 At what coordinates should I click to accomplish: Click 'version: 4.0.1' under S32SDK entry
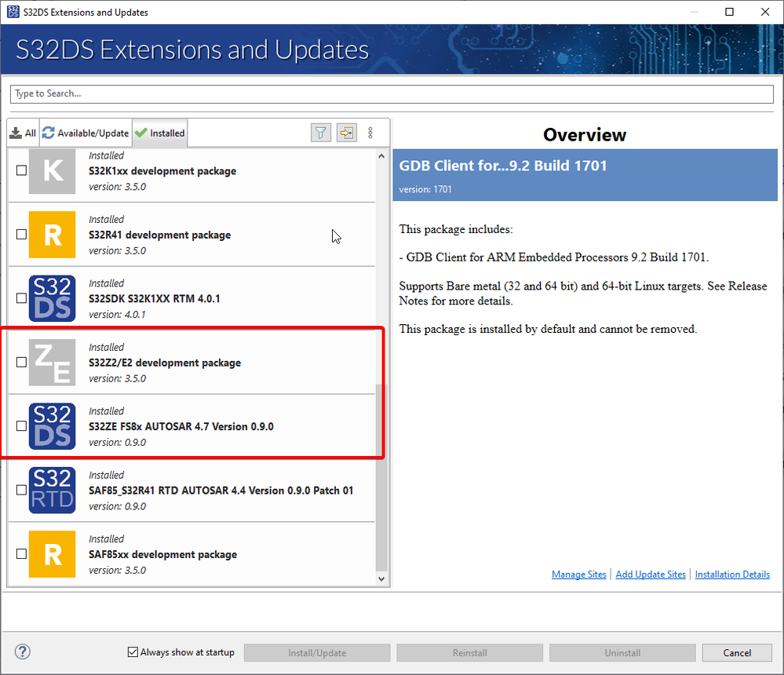pos(118,315)
